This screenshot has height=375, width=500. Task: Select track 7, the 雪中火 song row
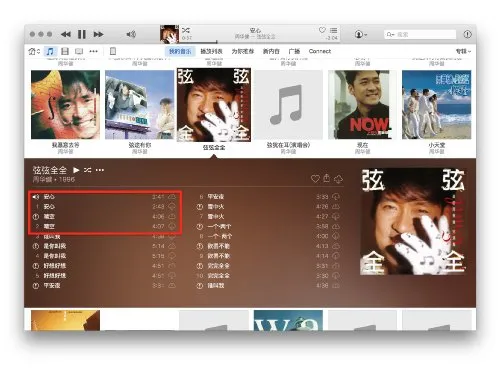pos(268,217)
